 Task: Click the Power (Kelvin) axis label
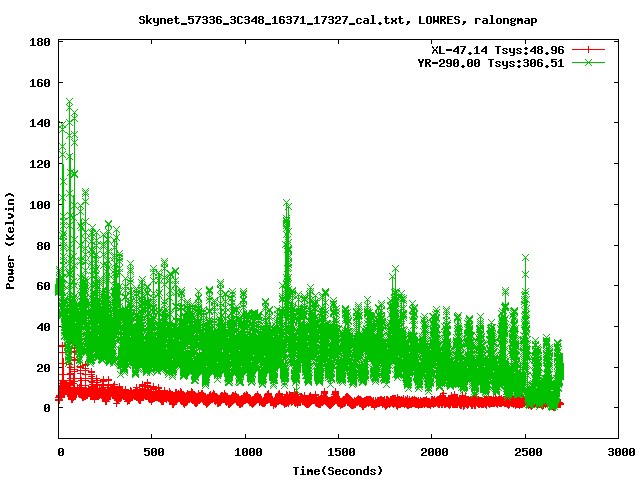pos(10,241)
